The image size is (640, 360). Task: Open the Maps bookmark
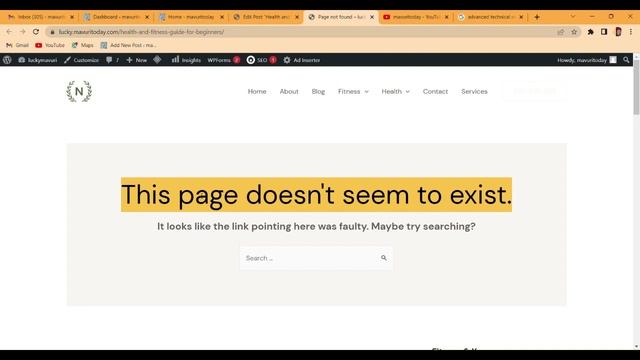pyautogui.click(x=82, y=45)
